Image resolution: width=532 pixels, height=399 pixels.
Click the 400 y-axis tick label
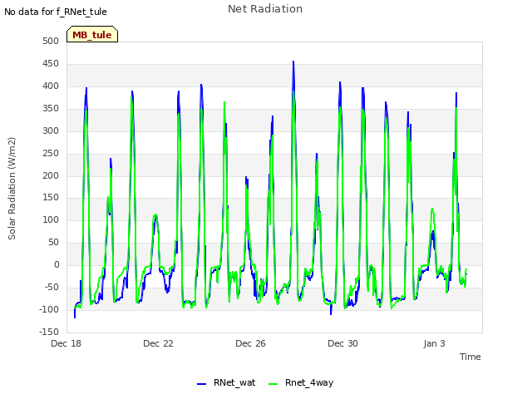coord(51,86)
